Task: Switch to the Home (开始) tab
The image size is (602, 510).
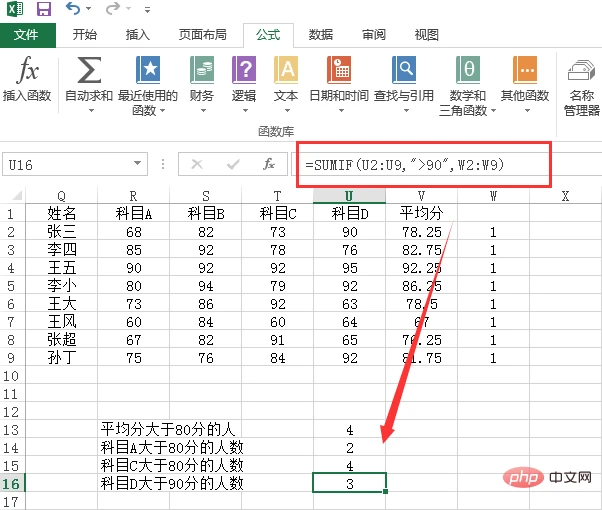Action: point(85,35)
